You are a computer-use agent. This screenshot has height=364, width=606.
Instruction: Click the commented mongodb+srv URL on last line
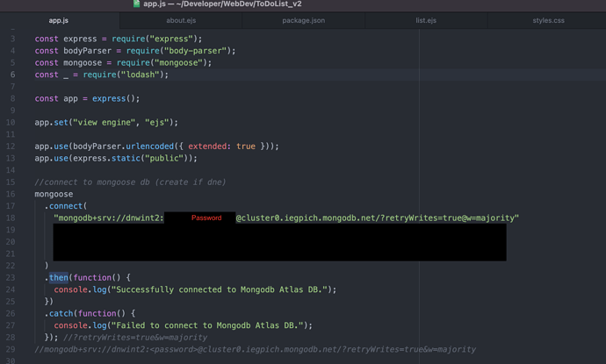point(255,349)
